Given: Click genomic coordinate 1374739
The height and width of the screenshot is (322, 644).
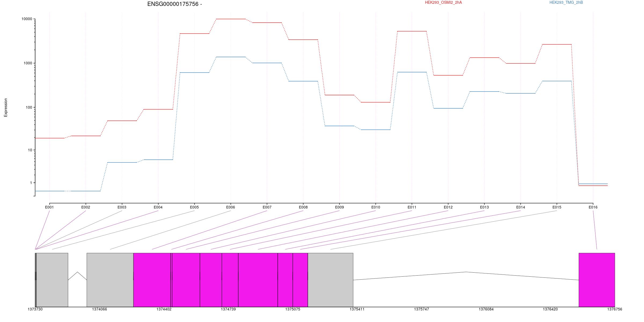Looking at the screenshot, I should (x=228, y=309).
